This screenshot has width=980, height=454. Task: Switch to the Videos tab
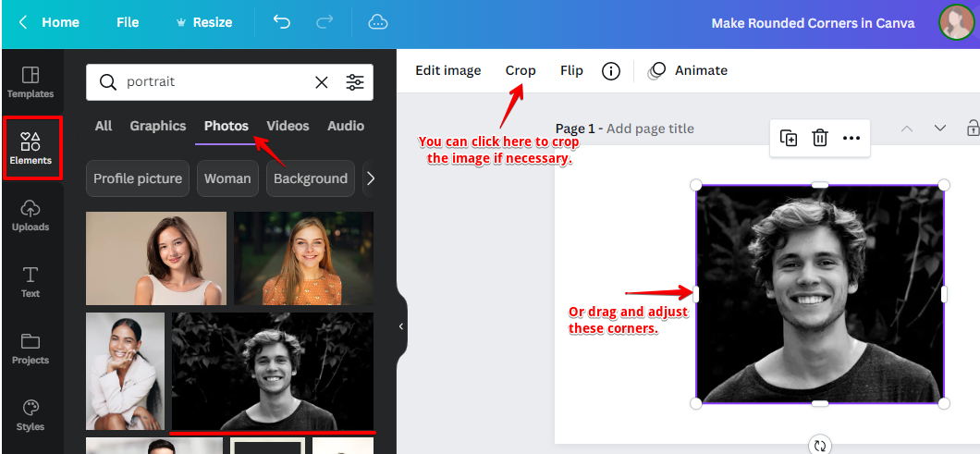288,126
